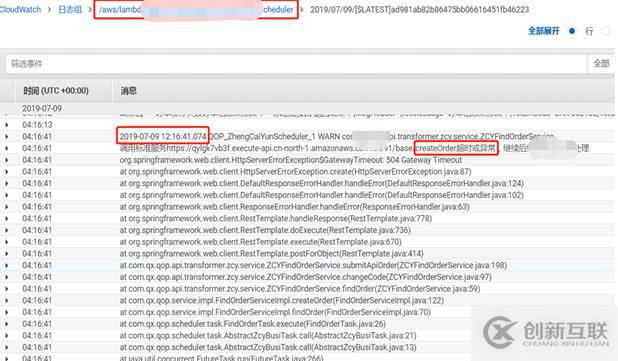Expand the submitApiOrder stack trace row
The width and height of the screenshot is (618, 361).
[7, 265]
